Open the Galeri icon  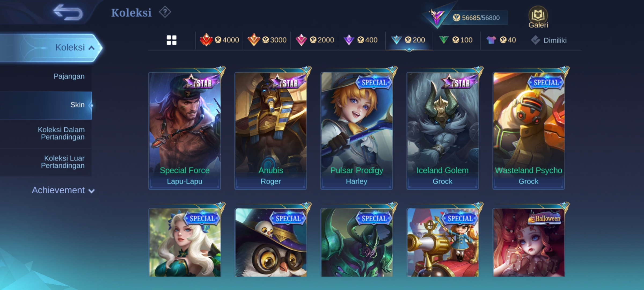tap(538, 17)
